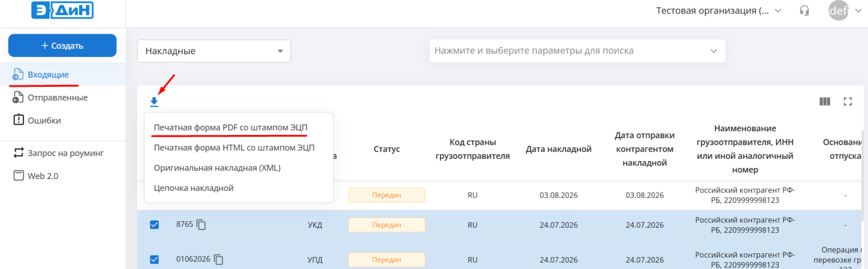The width and height of the screenshot is (868, 269).
Task: Click the Web 2.0 window icon
Action: 19,176
